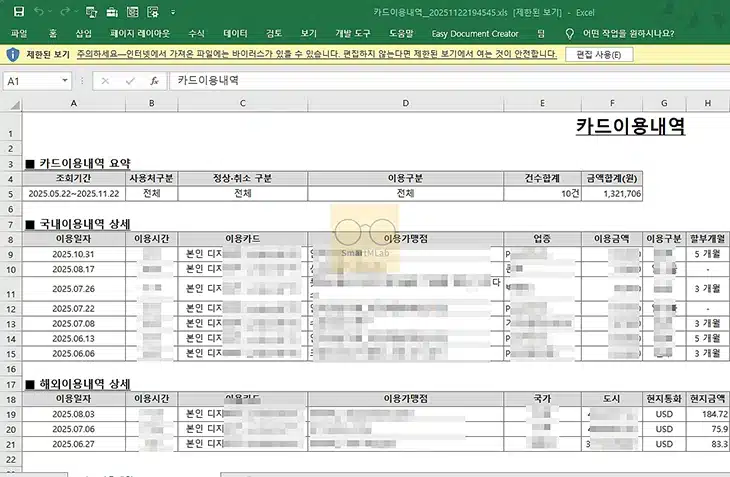The height and width of the screenshot is (477, 730).
Task: Click the Select All corner triangle
Action: coord(15,105)
